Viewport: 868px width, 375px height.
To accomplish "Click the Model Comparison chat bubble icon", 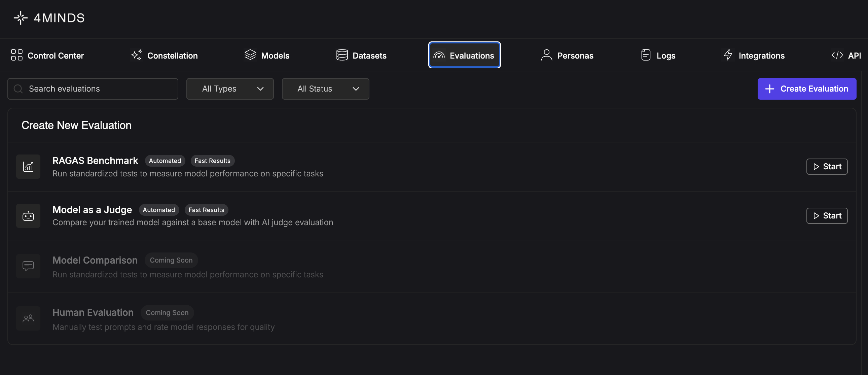I will (28, 266).
